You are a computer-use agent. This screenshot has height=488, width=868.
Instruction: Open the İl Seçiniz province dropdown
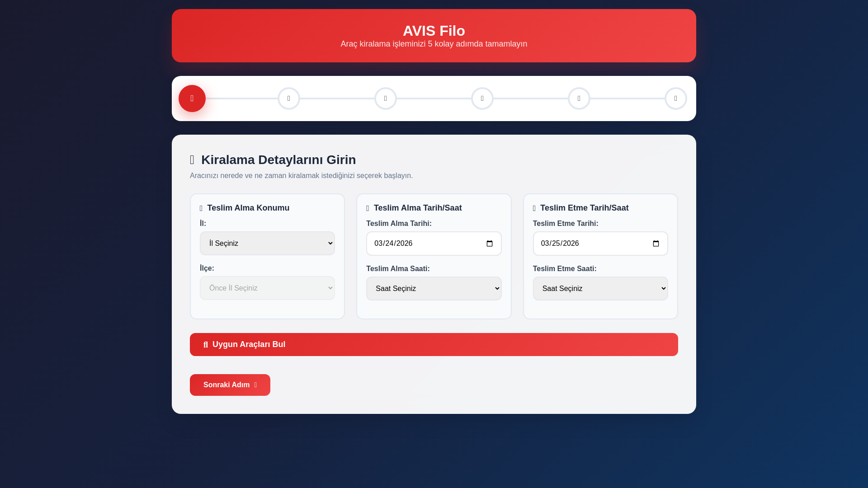[x=267, y=244]
